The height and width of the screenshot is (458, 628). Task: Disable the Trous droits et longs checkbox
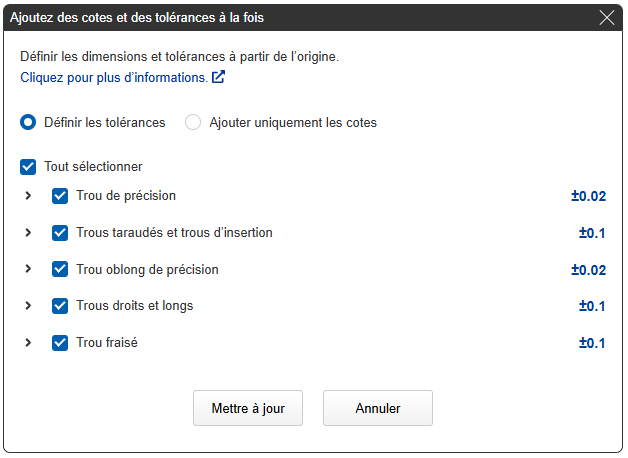click(60, 306)
